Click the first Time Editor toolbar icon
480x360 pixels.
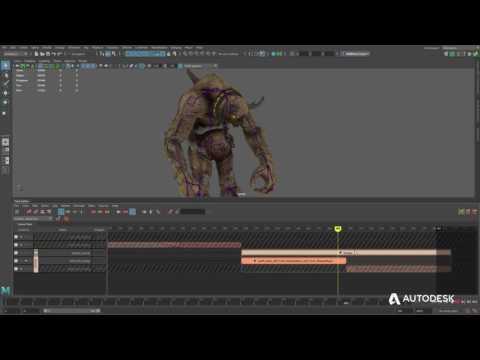click(x=17, y=211)
